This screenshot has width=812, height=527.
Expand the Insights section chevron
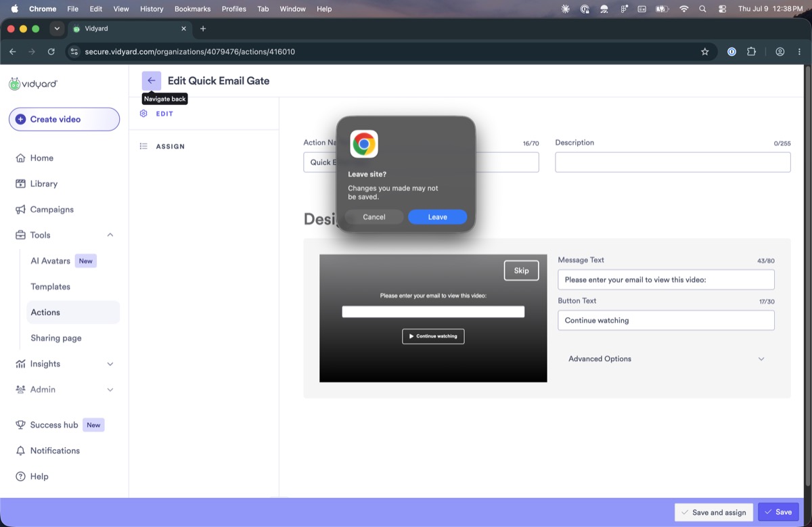110,364
